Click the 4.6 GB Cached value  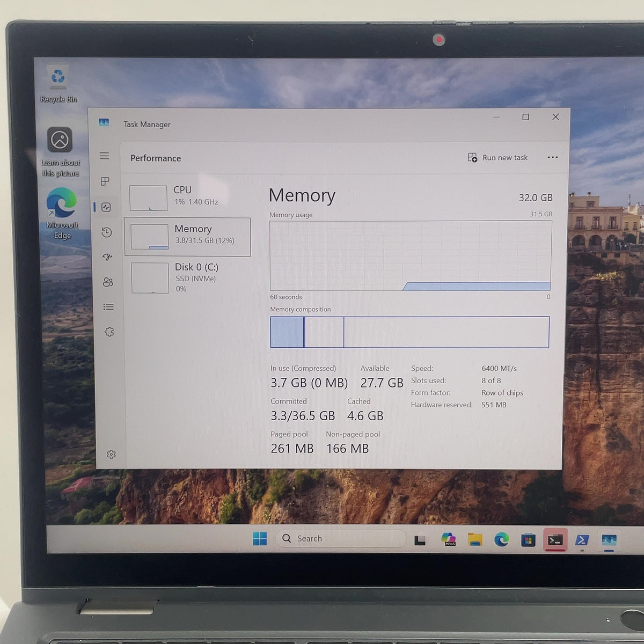click(x=365, y=416)
